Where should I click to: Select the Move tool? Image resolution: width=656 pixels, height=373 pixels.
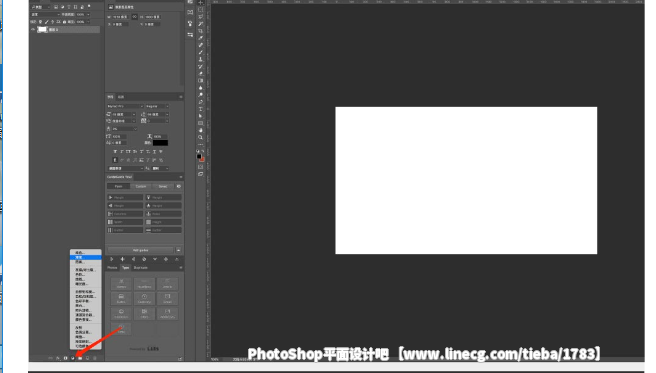(x=201, y=3)
